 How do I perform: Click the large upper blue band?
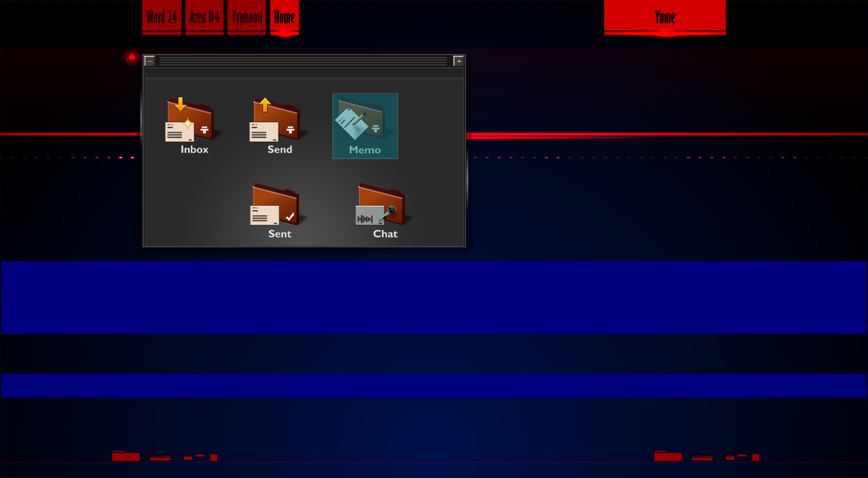point(434,297)
